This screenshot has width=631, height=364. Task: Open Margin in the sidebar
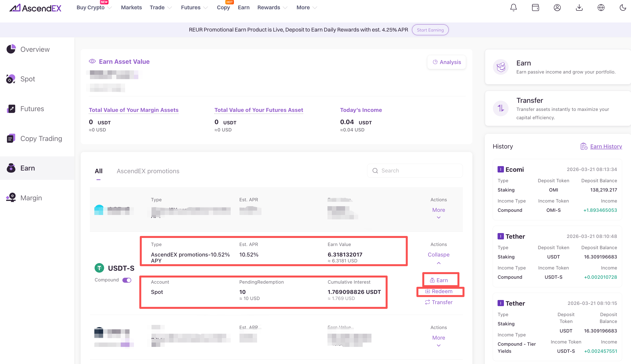pos(31,198)
